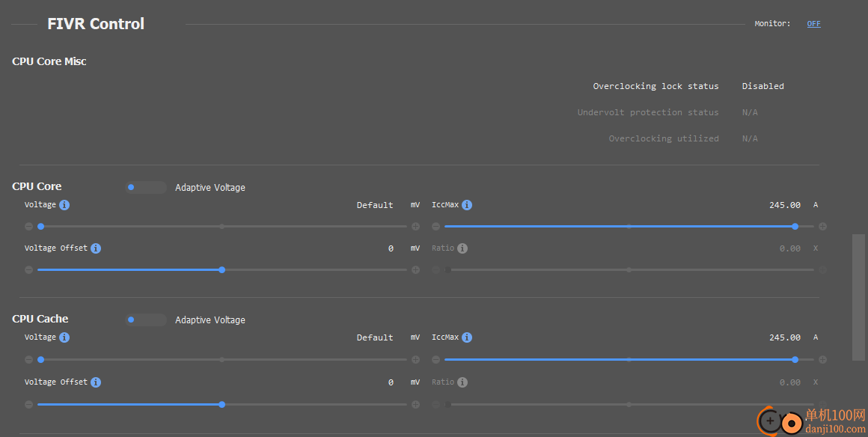Open CPU Core Voltage info icon

[x=64, y=205]
